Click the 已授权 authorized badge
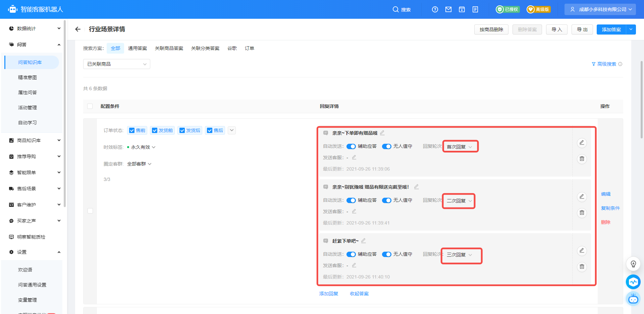This screenshot has width=644, height=314. pos(508,9)
